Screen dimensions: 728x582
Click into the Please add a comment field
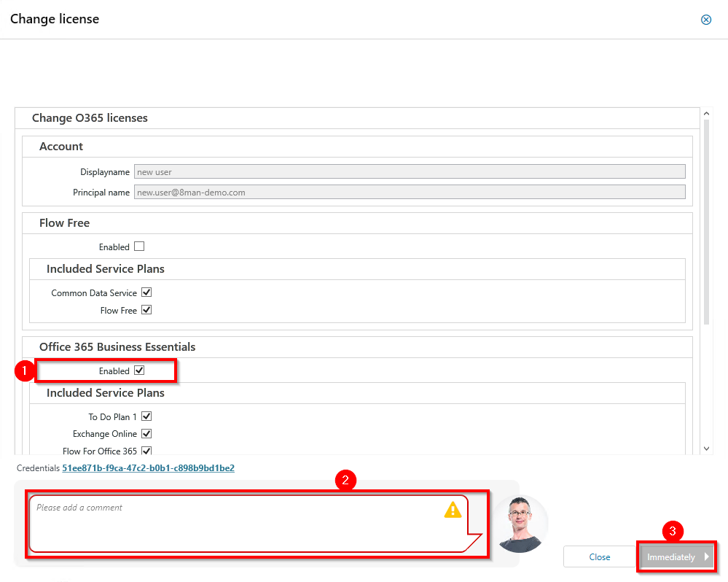pyautogui.click(x=233, y=524)
